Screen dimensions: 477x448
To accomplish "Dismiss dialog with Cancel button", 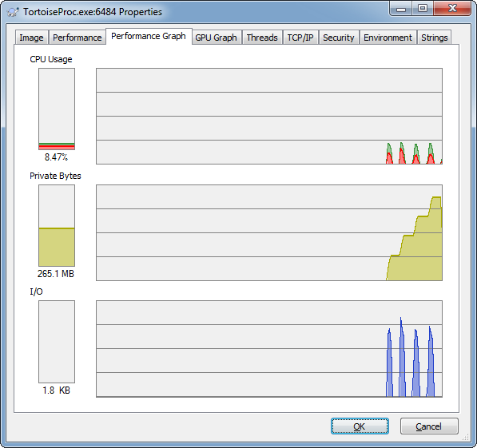I will coord(429,426).
